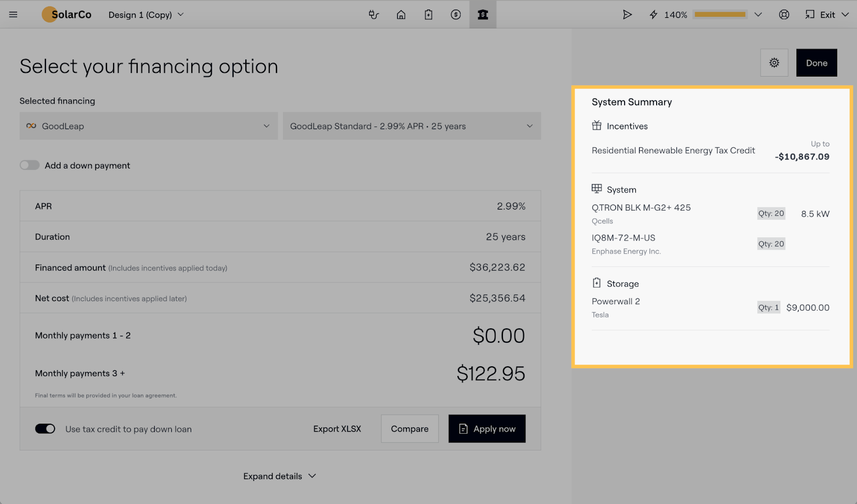Click the send/play arrow icon

pyautogui.click(x=627, y=14)
